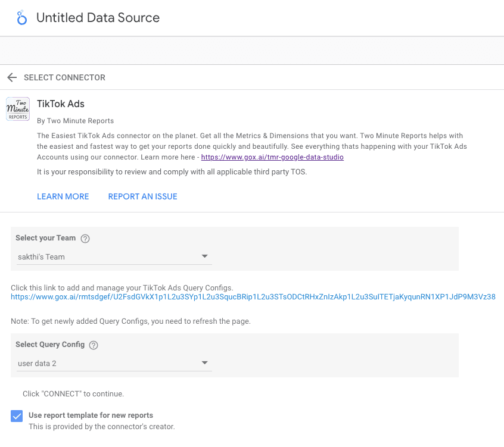Image resolution: width=504 pixels, height=447 pixels.
Task: Click the 'Select Query Config' field label
Action: tap(50, 345)
